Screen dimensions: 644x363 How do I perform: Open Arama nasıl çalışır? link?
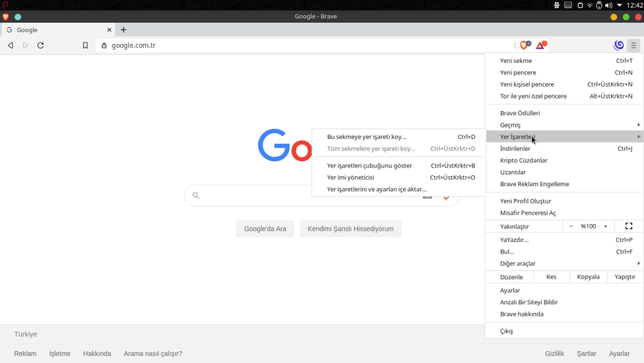pos(153,354)
